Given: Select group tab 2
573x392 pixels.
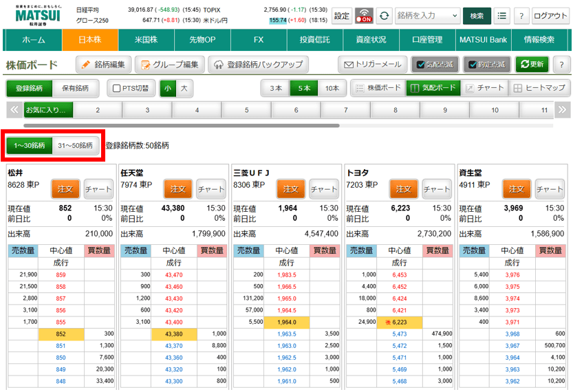Looking at the screenshot, I should (x=98, y=110).
